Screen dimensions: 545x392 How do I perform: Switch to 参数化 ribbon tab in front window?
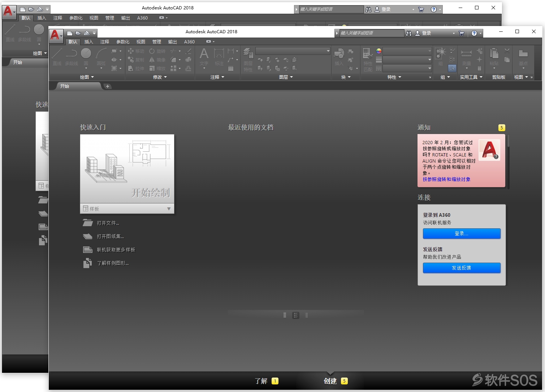[123, 42]
